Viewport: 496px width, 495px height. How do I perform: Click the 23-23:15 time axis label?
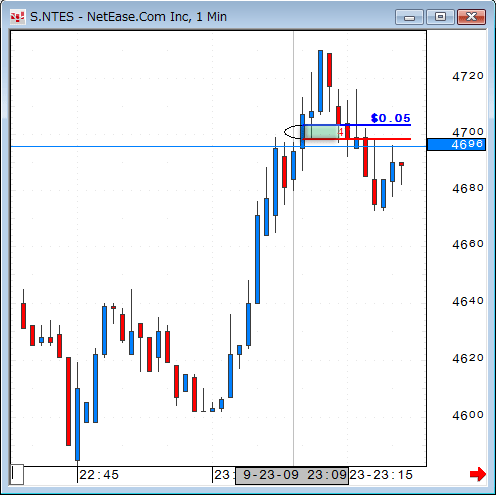tap(381, 475)
